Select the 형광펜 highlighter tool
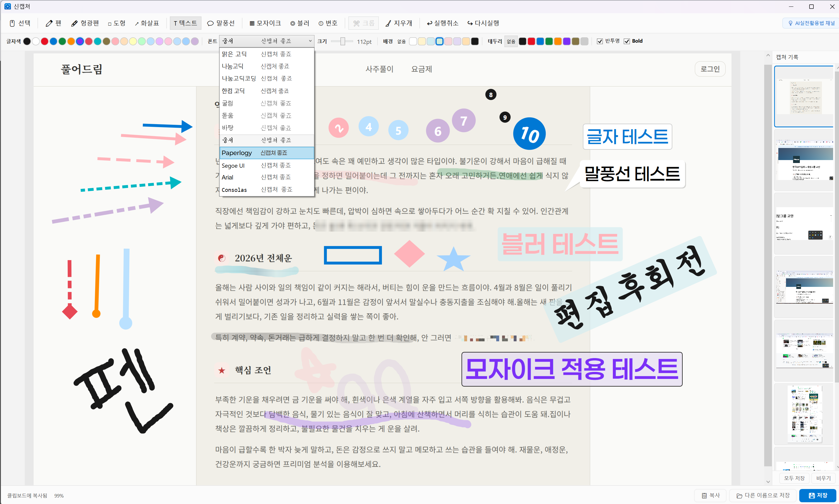The height and width of the screenshot is (504, 839). click(x=85, y=23)
